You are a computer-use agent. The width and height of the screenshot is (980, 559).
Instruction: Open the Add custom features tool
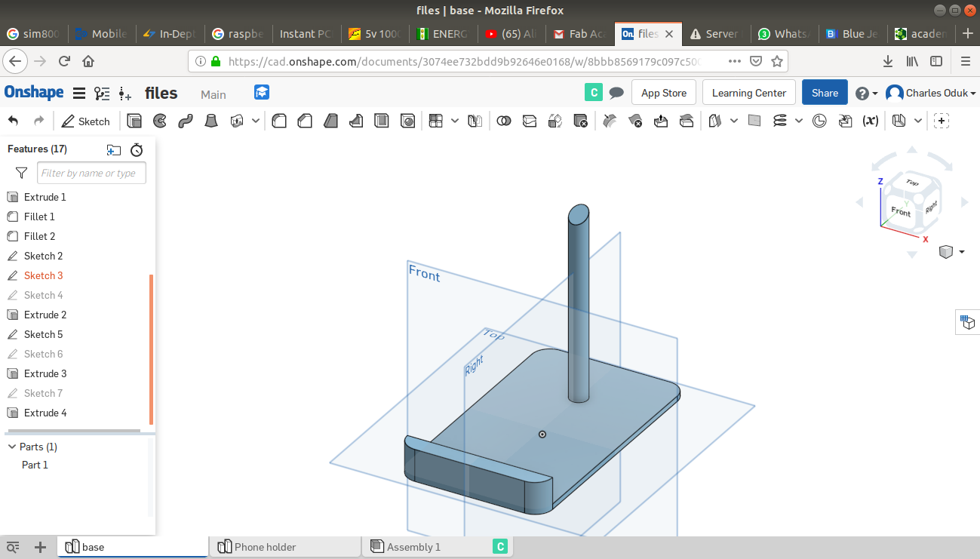(x=942, y=121)
